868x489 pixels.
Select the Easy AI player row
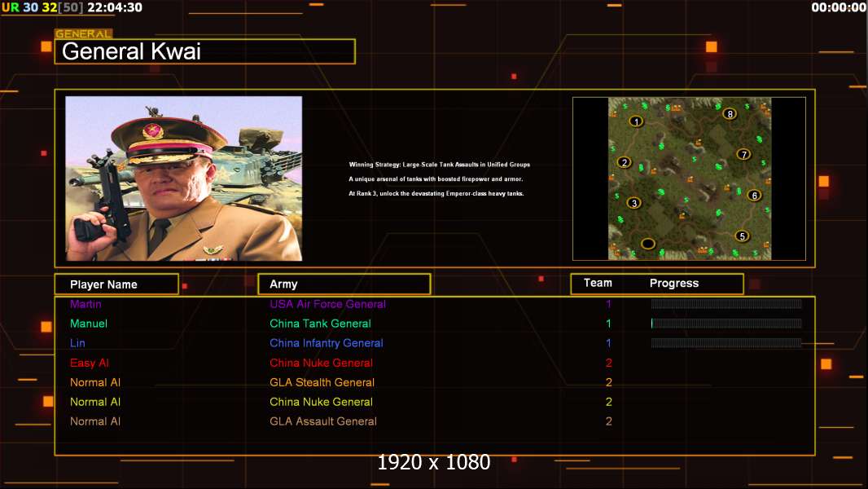point(90,363)
